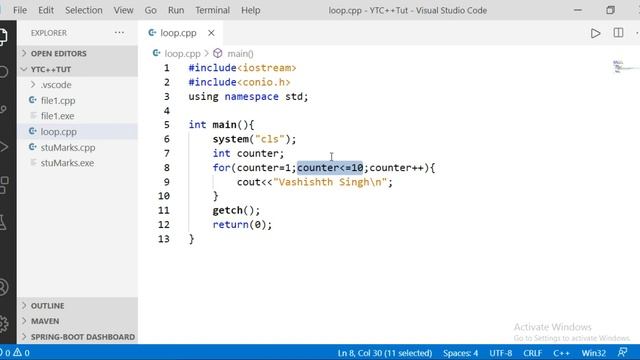The height and width of the screenshot is (360, 640).
Task: Expand the .vscode folder
Action: point(78,85)
